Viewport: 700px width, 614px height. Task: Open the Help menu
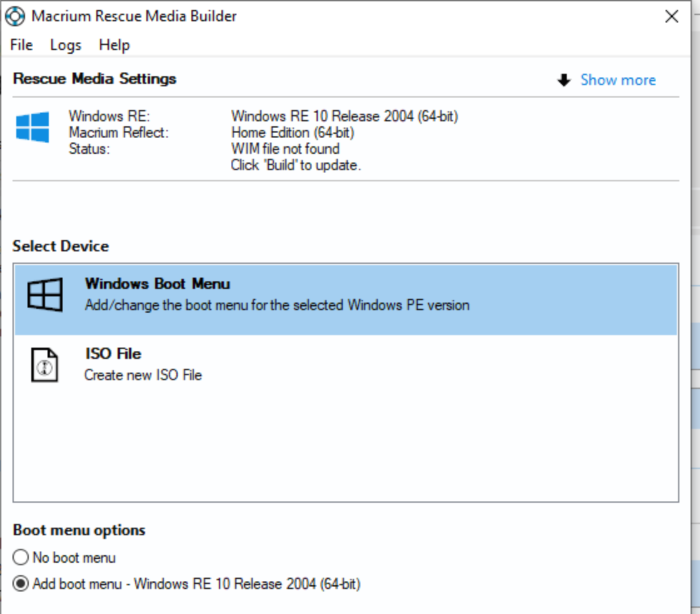[114, 44]
